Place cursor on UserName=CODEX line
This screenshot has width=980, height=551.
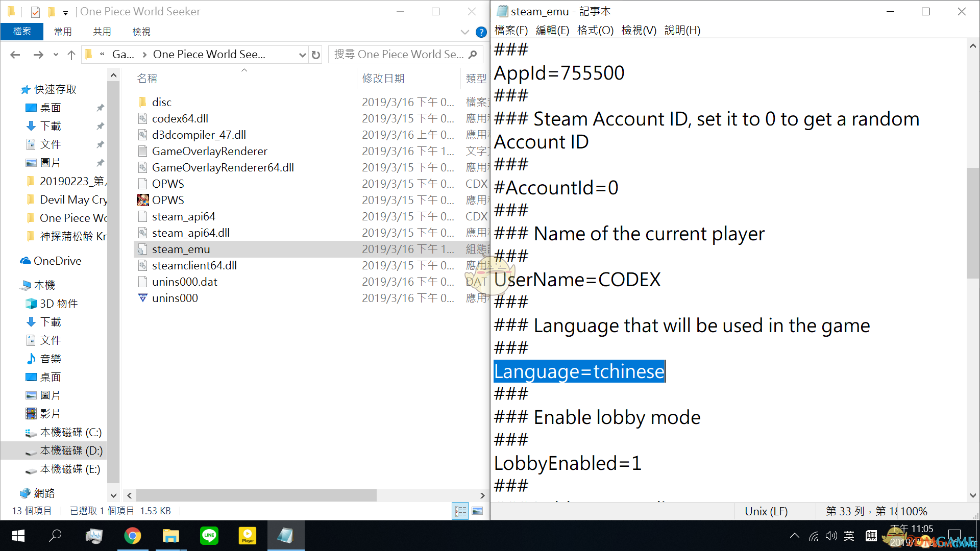(x=577, y=280)
